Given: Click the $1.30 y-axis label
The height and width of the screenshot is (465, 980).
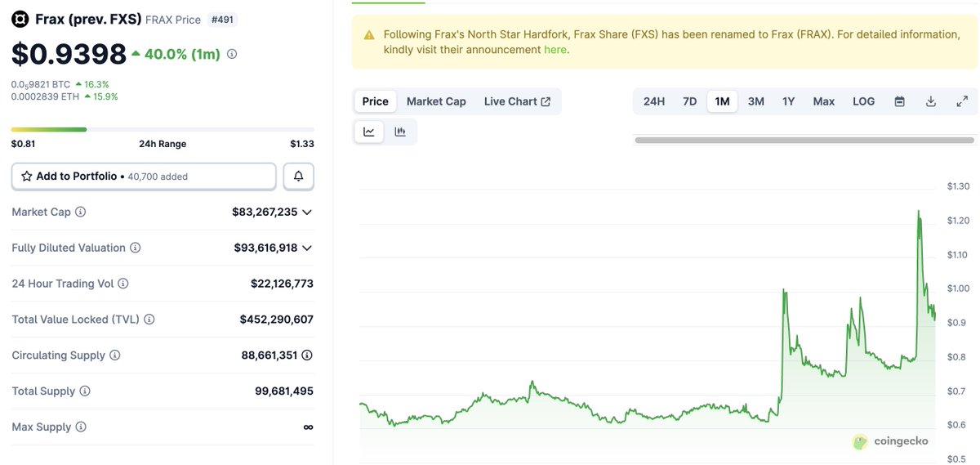Looking at the screenshot, I should [x=958, y=186].
